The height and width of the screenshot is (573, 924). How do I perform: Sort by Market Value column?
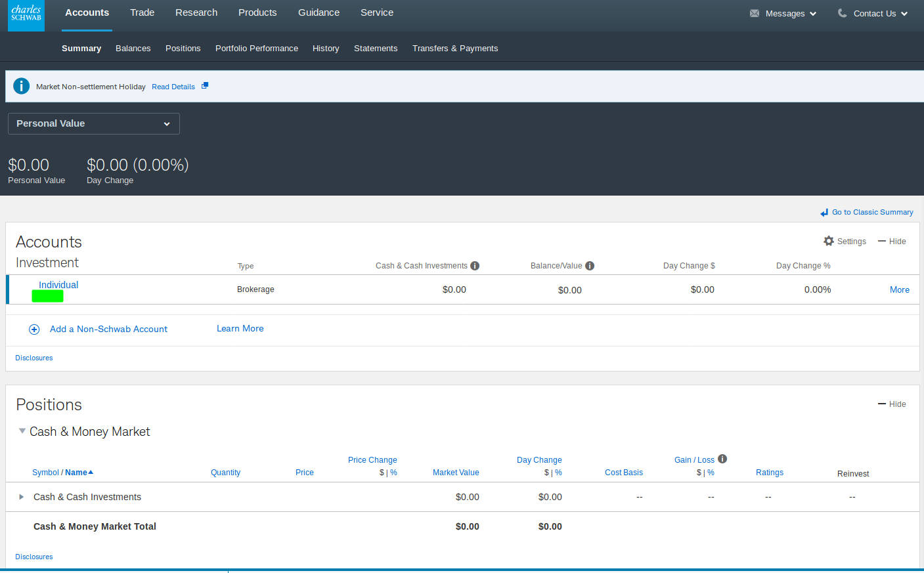(x=456, y=473)
